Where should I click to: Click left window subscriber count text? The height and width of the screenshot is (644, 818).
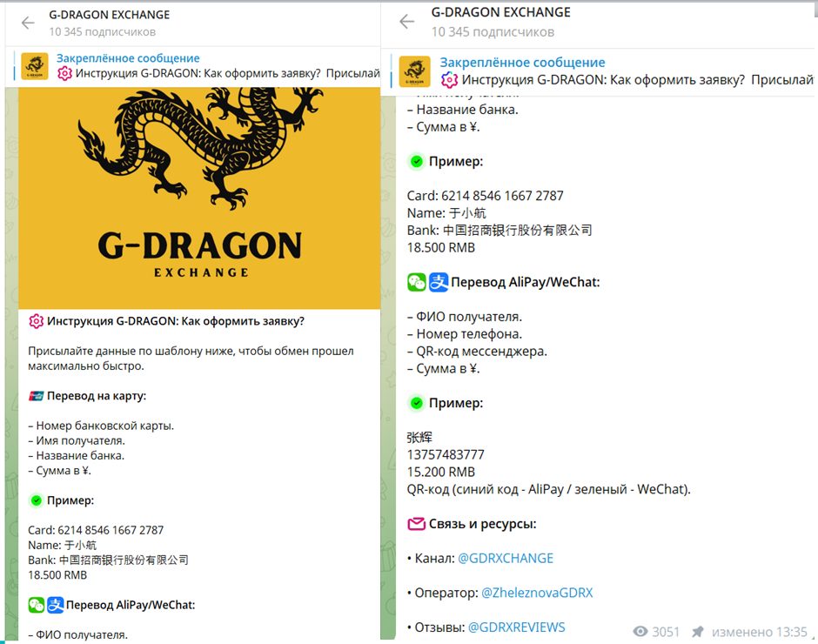[x=103, y=32]
